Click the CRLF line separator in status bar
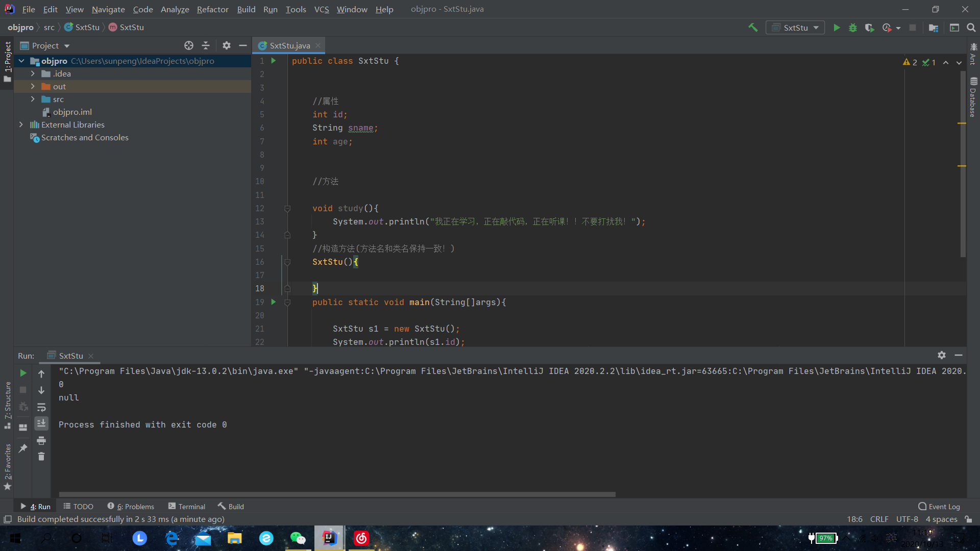Image resolution: width=980 pixels, height=551 pixels. [879, 519]
